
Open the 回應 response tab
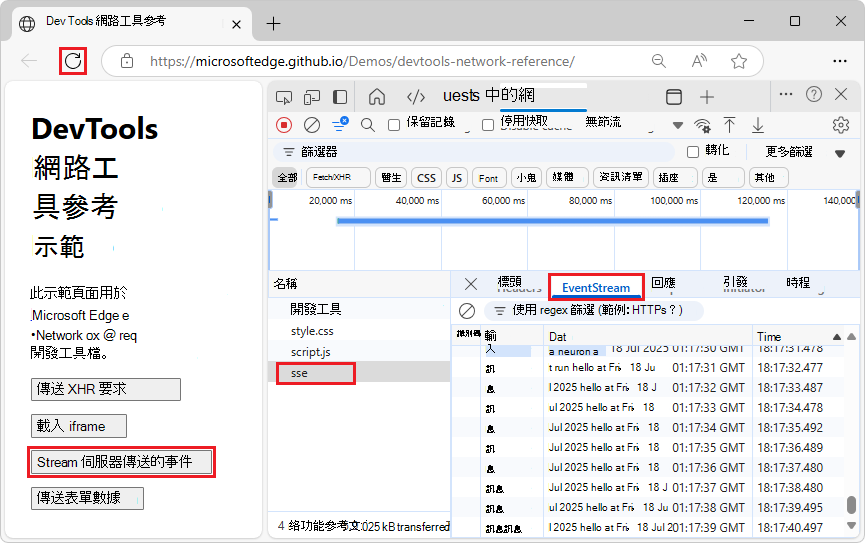coord(663,283)
